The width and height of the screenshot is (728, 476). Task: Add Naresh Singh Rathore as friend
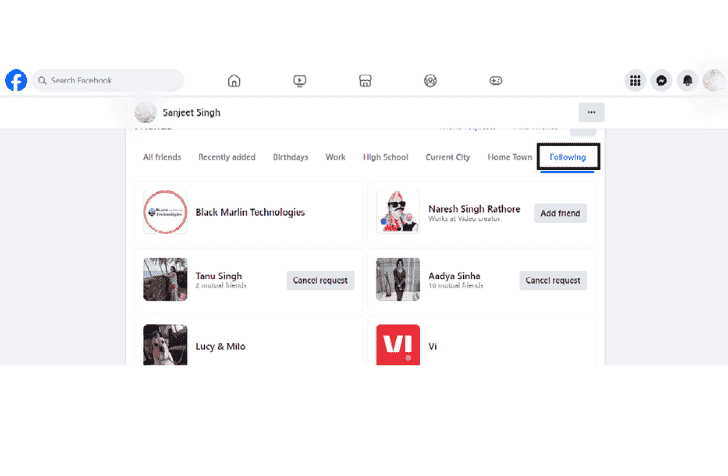coord(560,213)
